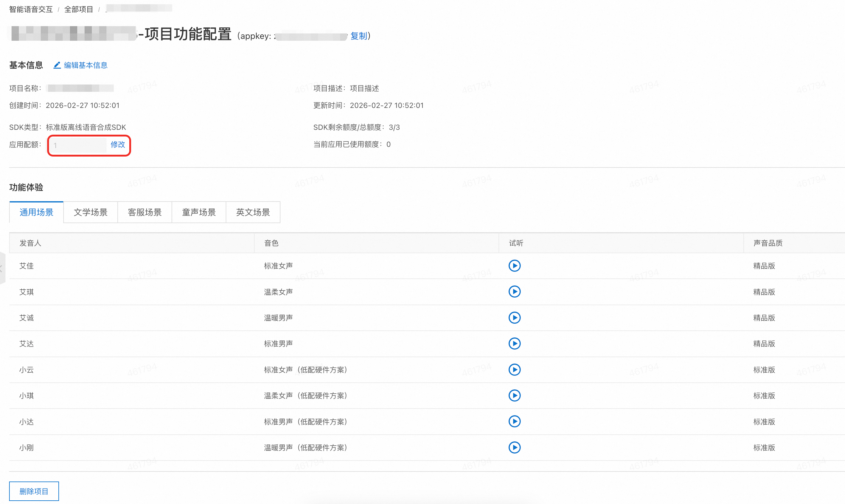The width and height of the screenshot is (845, 504).
Task: Select the 童声场景 tab
Action: (199, 212)
